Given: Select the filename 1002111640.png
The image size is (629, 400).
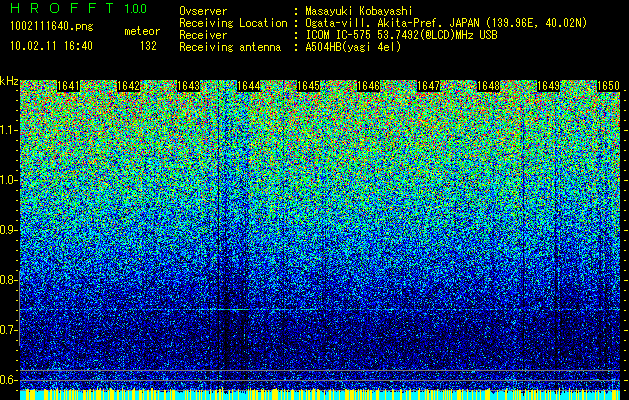Looking at the screenshot, I should 52,27.
